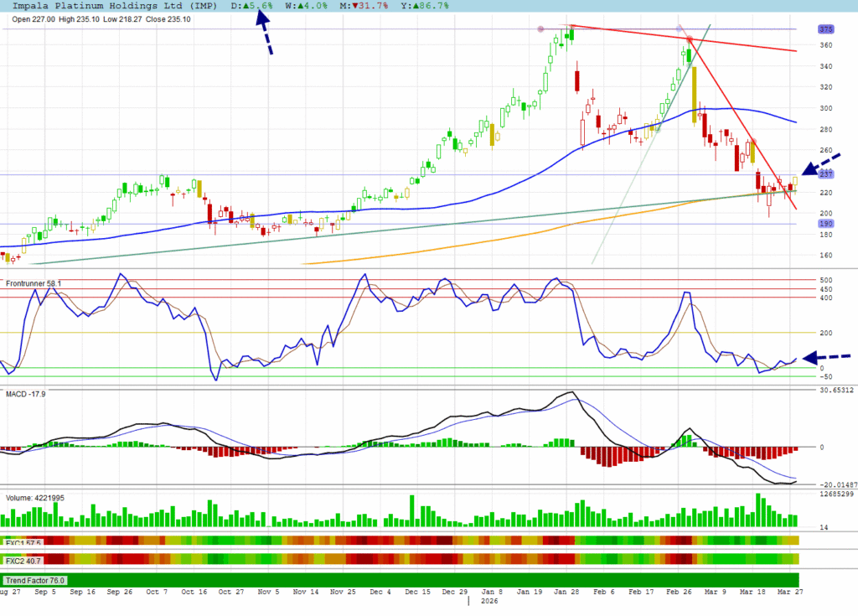Click the pink circle marker at February peak

(x=679, y=29)
